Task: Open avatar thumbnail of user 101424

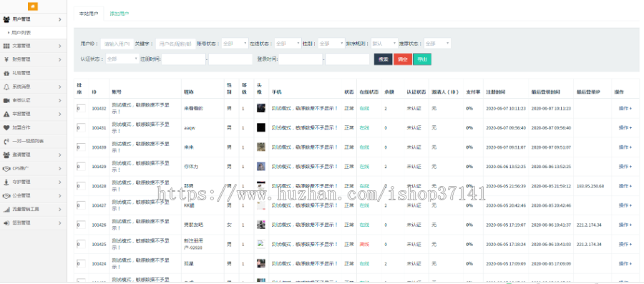Action: (x=260, y=263)
